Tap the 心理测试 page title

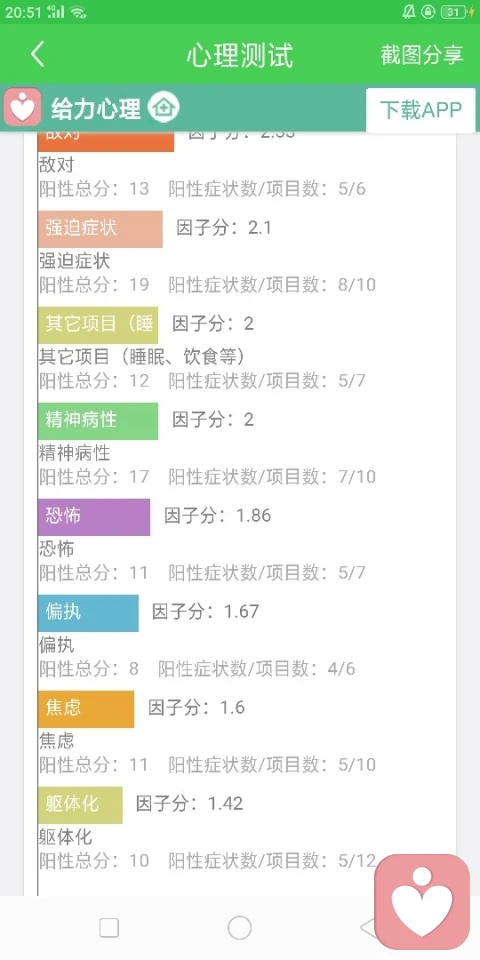click(x=240, y=55)
